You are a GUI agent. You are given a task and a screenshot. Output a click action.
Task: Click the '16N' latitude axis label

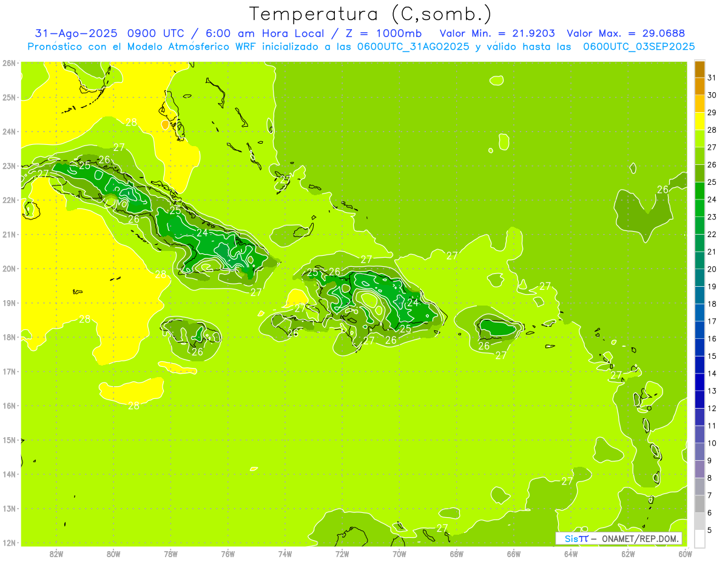pos(9,406)
